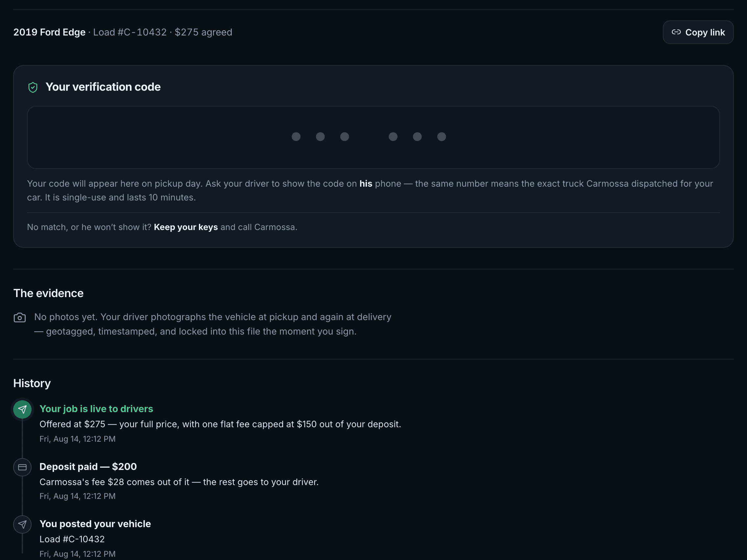Click The evidence section heading
747x560 pixels.
(x=48, y=293)
